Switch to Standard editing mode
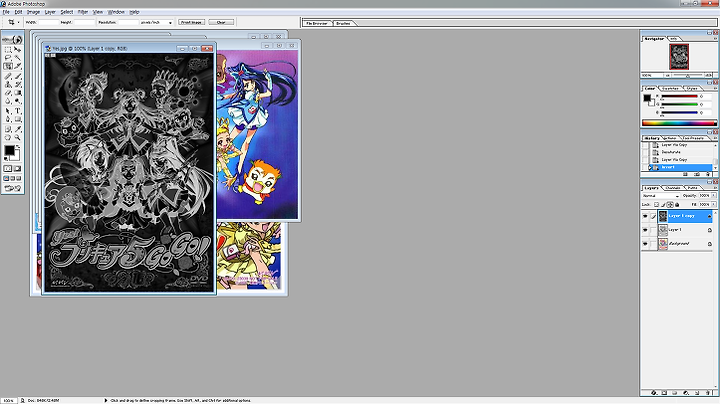720x404 pixels. (8, 168)
